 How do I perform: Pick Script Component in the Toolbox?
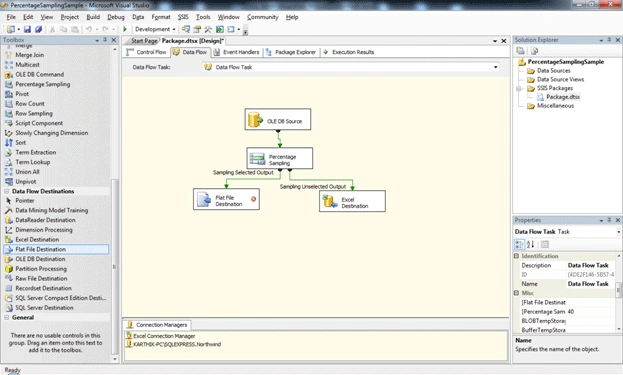39,123
